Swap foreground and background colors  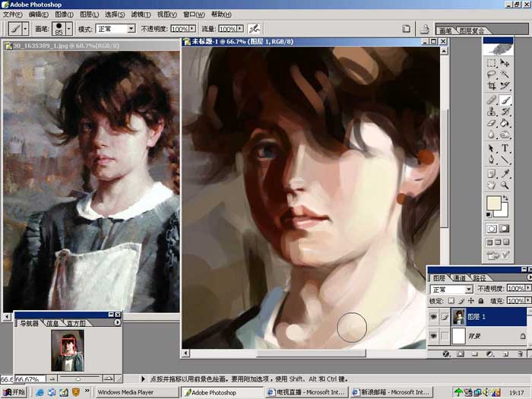[505, 198]
